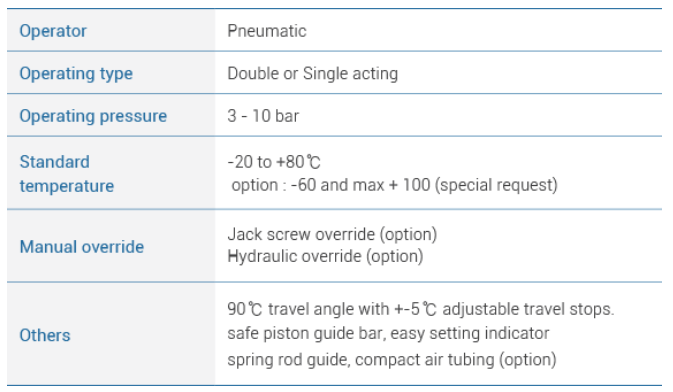Image resolution: width=673 pixels, height=392 pixels.
Task: Click the Others row label
Action: (x=45, y=335)
